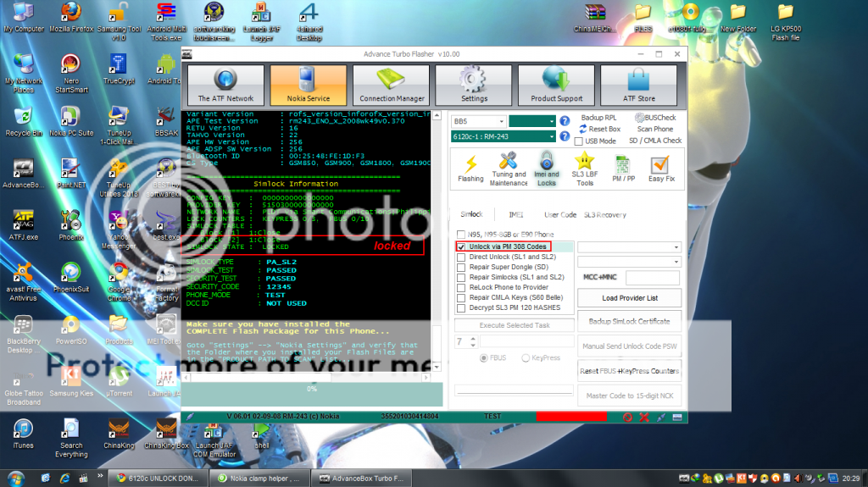Screen dimensions: 868x487
Task: Open the Easy Fix tool
Action: [661, 169]
